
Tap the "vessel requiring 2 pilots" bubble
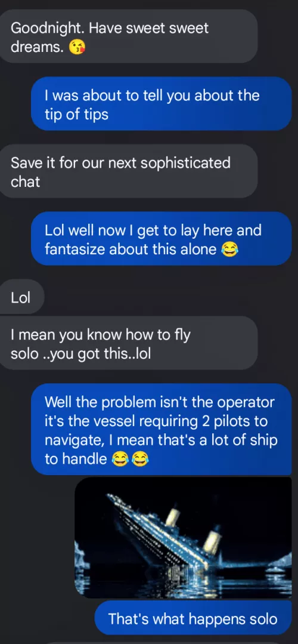coord(162,429)
